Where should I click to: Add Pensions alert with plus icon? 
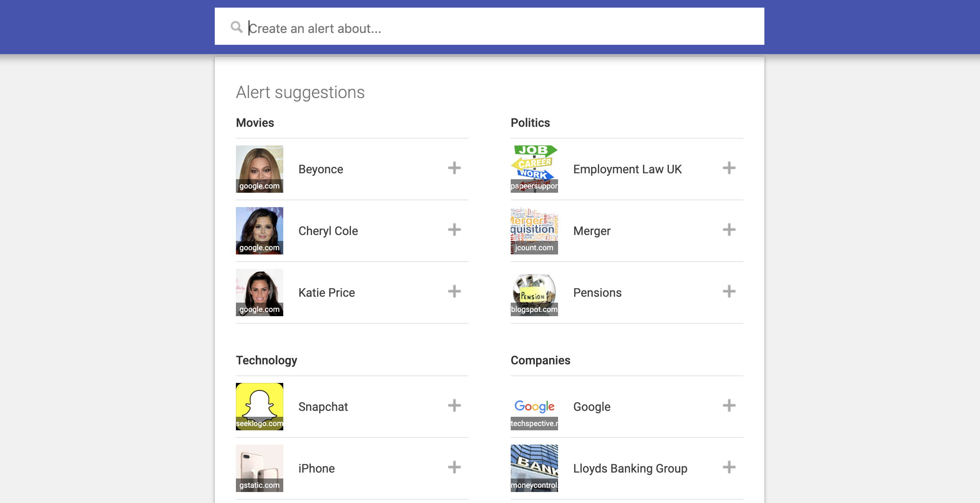(729, 292)
